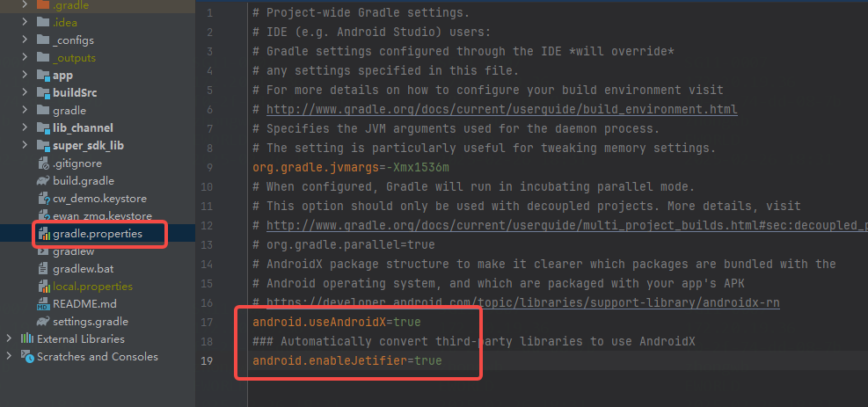This screenshot has height=407, width=868.
Task: Select the .gitignore file icon
Action: (43, 164)
